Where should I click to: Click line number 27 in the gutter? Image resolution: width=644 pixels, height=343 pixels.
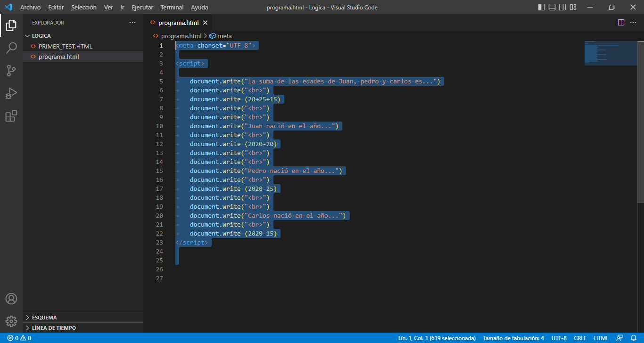coord(159,278)
